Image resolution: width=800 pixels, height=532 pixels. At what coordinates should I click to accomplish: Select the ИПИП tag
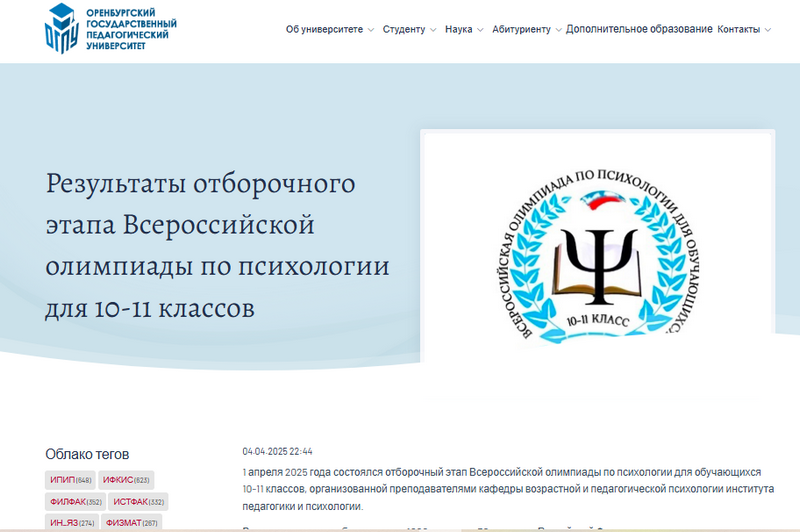tap(70, 480)
